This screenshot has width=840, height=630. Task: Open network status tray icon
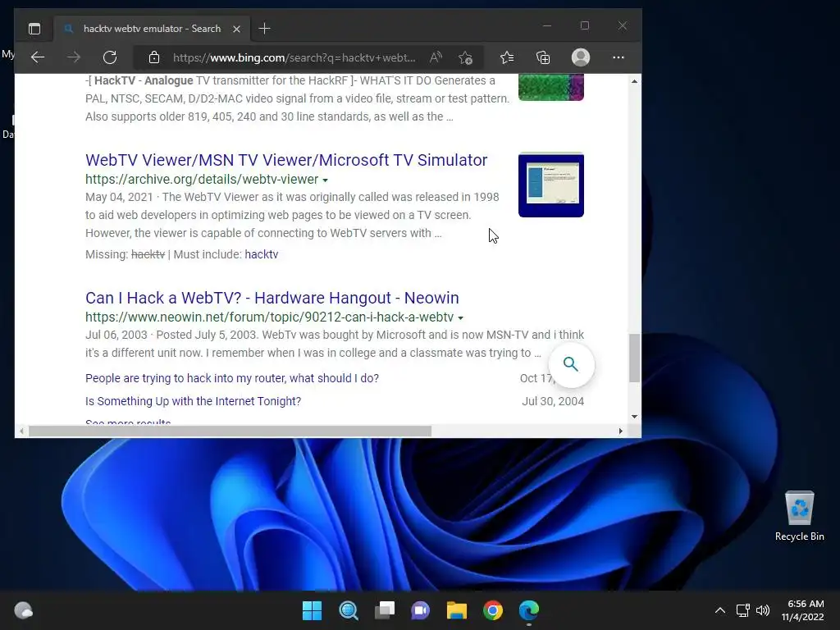[x=742, y=610]
